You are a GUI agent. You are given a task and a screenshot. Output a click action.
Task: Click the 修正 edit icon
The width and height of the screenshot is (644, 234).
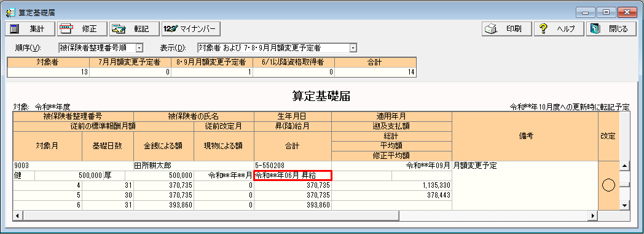(x=66, y=29)
